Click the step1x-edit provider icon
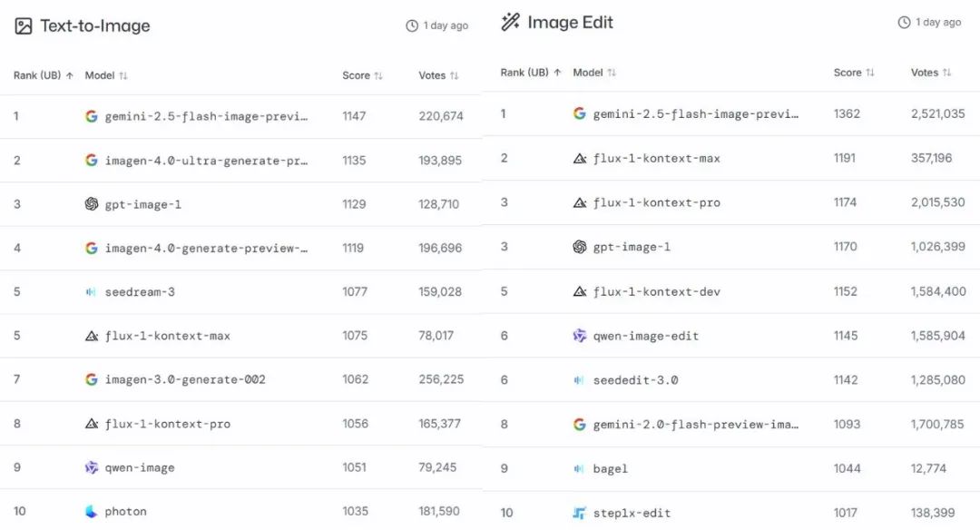Screen dimensions: 980x530 point(579,511)
